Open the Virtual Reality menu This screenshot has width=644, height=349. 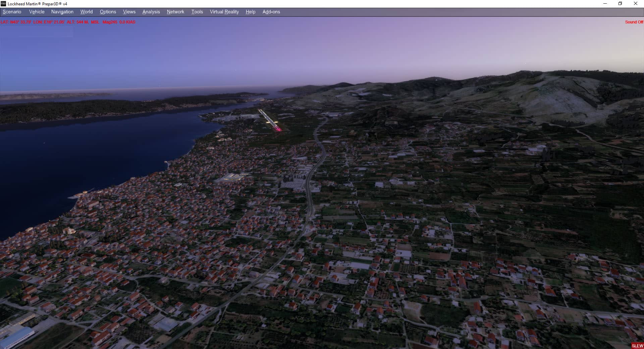224,12
